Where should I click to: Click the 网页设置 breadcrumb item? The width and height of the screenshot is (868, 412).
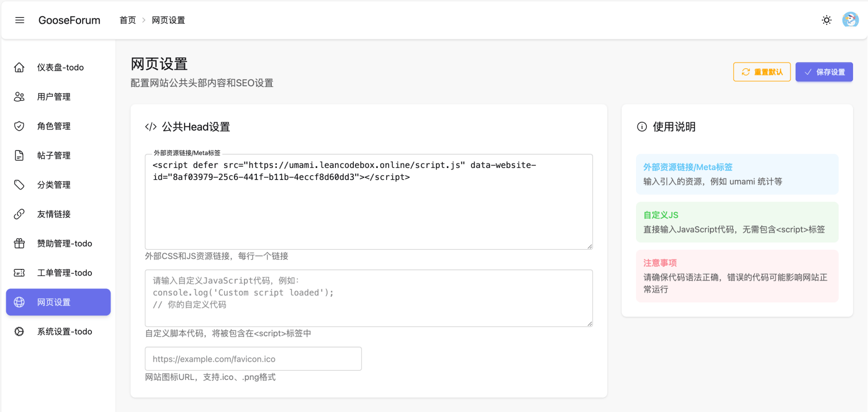pyautogui.click(x=168, y=20)
